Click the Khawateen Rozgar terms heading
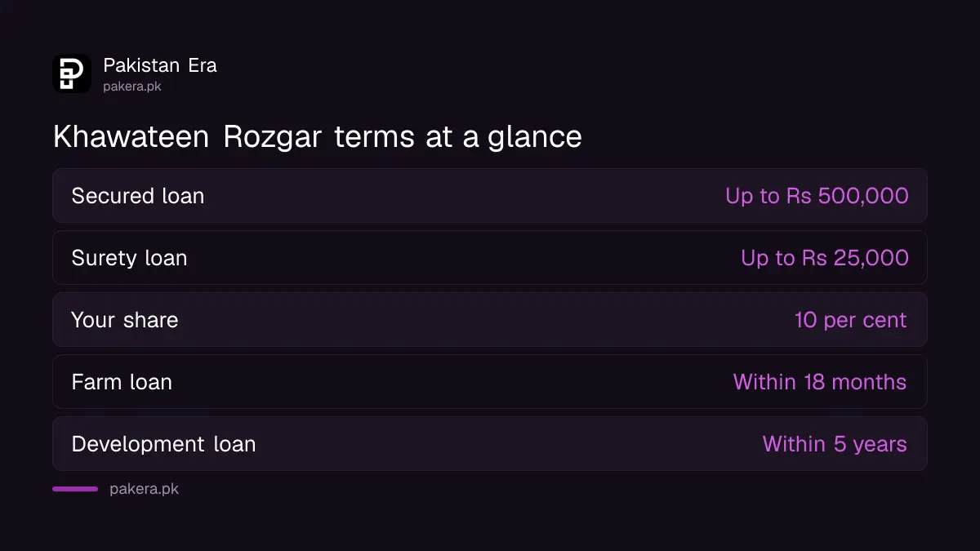 [x=318, y=137]
